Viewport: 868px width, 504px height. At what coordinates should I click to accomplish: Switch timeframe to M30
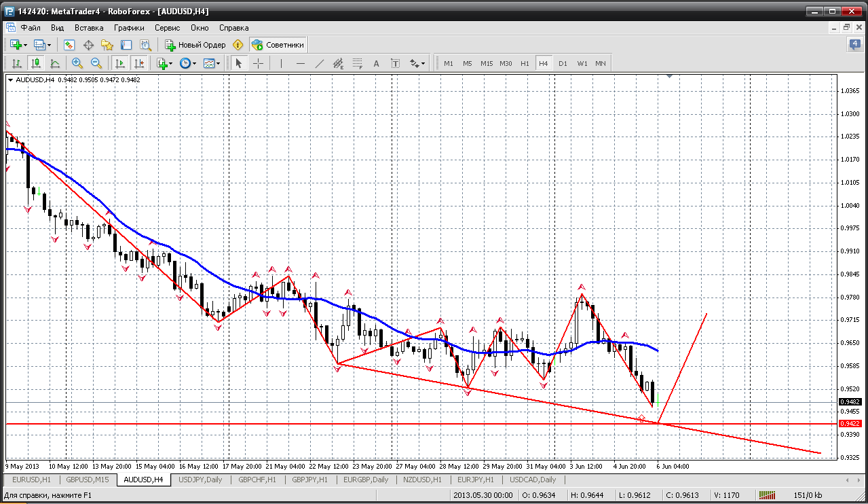[506, 63]
